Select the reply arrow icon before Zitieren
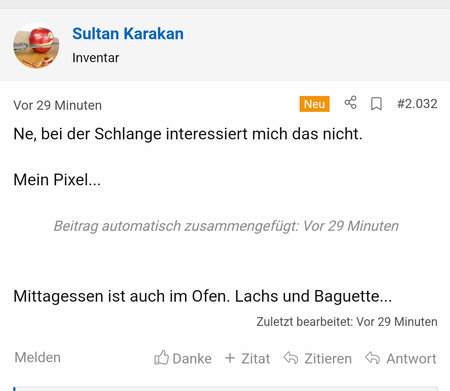 click(x=291, y=358)
